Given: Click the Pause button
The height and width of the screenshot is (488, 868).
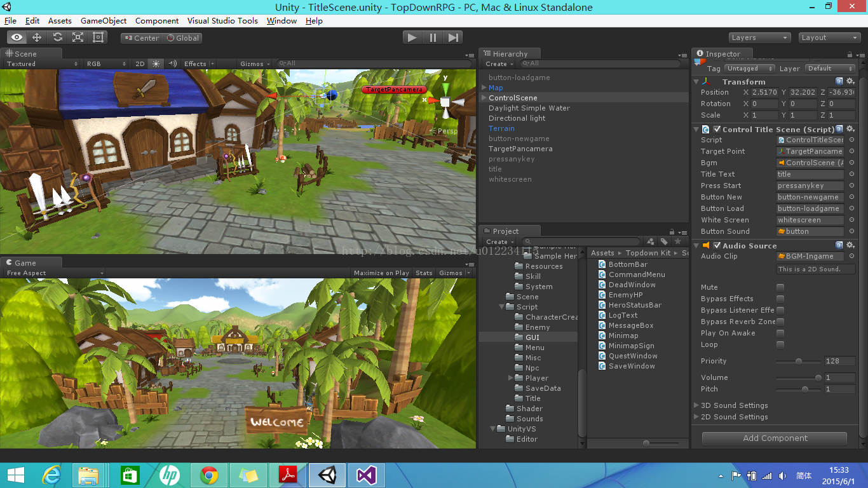Looking at the screenshot, I should (433, 37).
